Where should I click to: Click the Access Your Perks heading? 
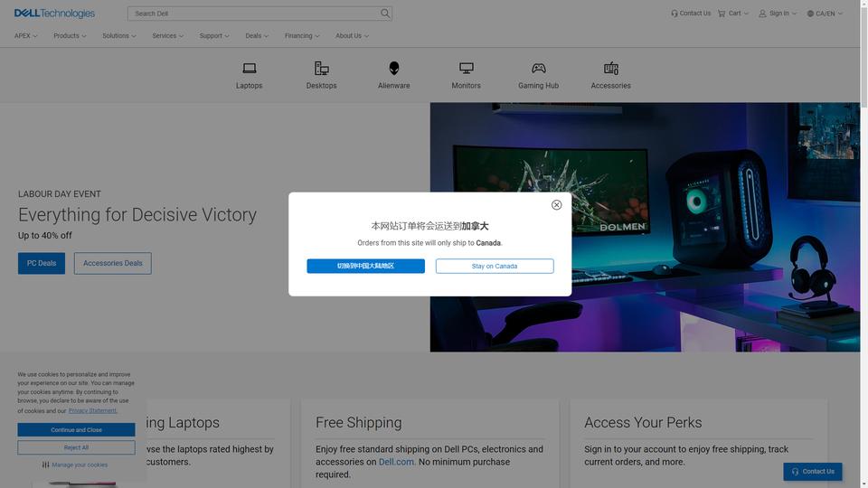(643, 423)
